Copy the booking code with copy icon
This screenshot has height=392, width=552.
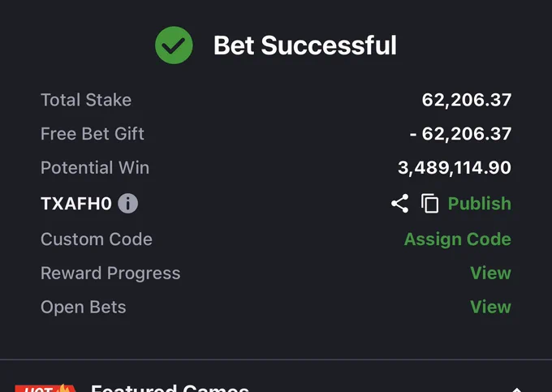coord(430,204)
